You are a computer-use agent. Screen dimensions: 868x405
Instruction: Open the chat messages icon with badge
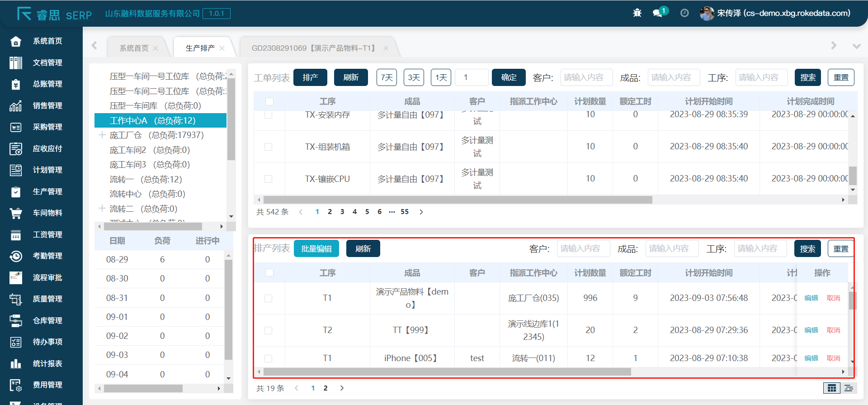point(658,13)
